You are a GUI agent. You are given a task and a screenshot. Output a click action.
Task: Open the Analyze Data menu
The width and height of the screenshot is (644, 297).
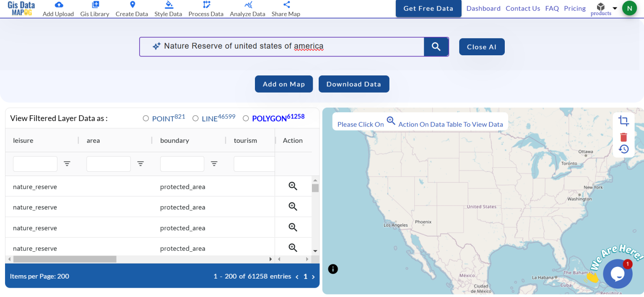pyautogui.click(x=247, y=9)
